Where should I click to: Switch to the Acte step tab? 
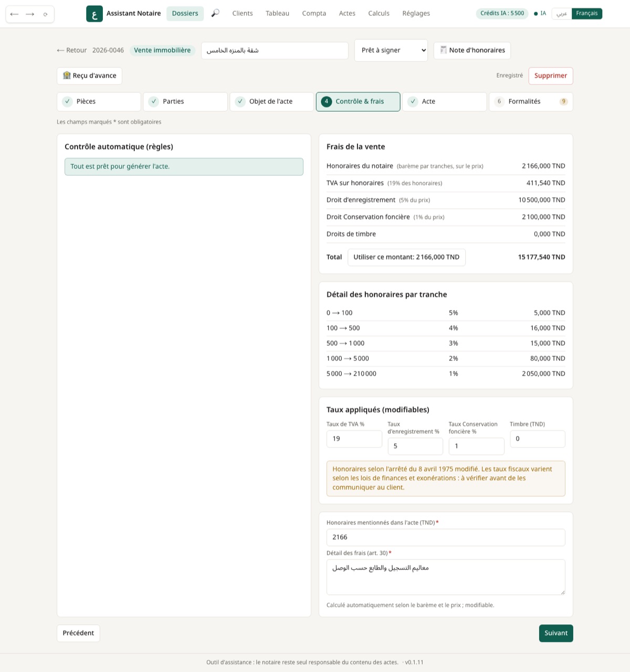point(444,102)
